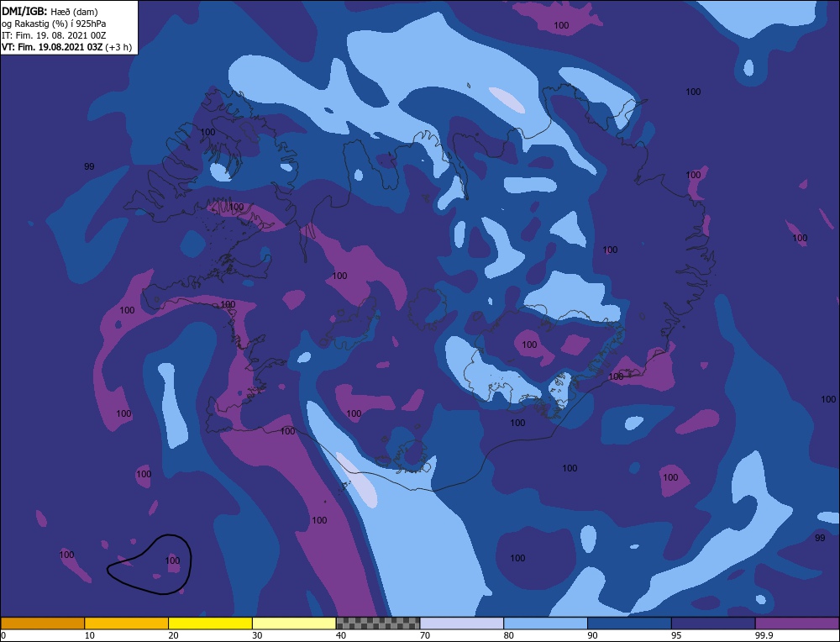Click the "100" label inside the black contour
This screenshot has width=840, height=642.
tap(172, 560)
